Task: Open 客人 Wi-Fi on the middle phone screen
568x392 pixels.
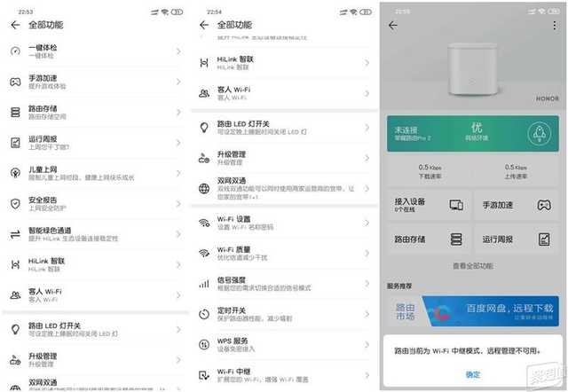Action: click(285, 93)
